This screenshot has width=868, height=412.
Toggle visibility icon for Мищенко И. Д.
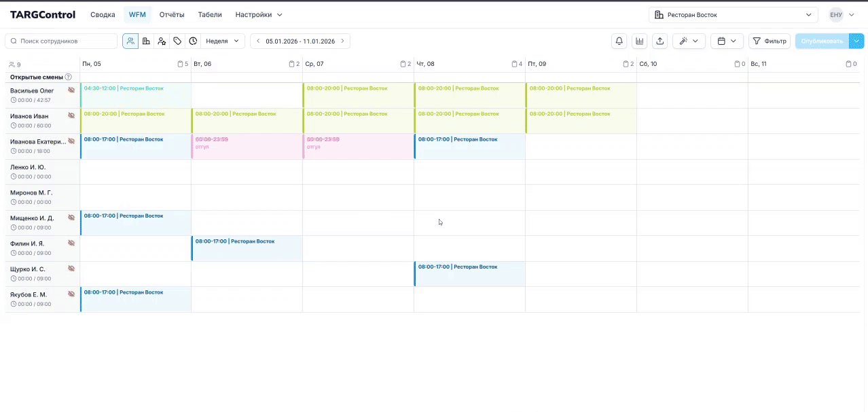(x=71, y=218)
